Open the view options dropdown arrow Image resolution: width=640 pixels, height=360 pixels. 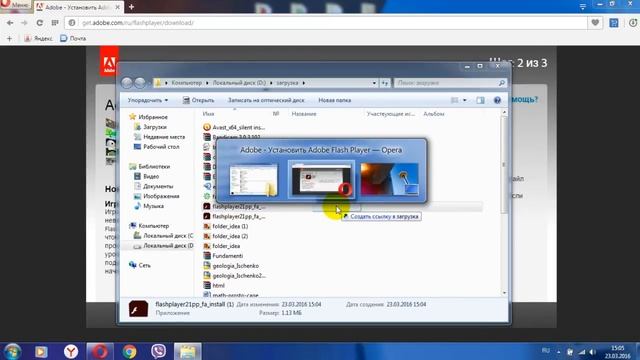pos(464,100)
